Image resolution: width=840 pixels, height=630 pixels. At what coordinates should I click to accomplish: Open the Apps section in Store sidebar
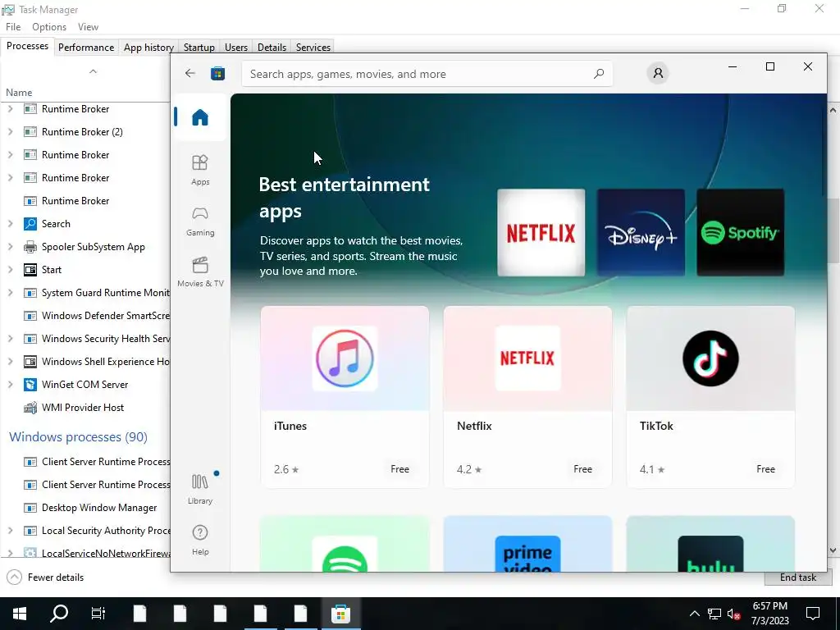coord(200,170)
